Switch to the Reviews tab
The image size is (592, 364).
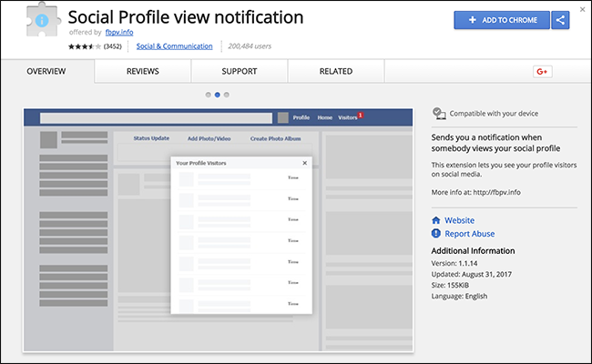pos(142,71)
